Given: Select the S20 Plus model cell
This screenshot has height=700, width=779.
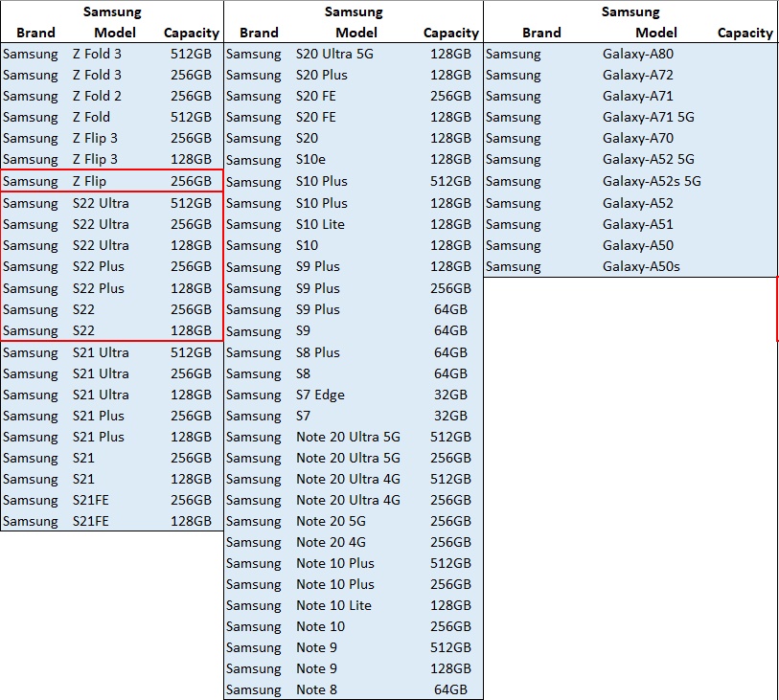Looking at the screenshot, I should pyautogui.click(x=321, y=75).
